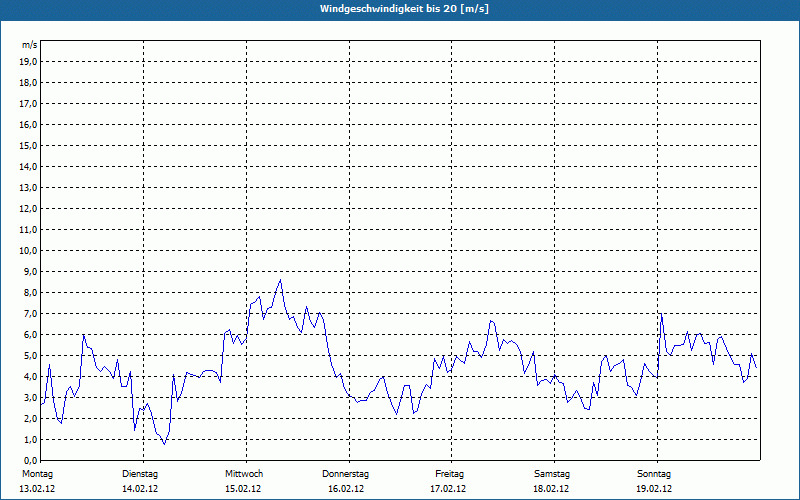Click the 7,0 spike at Sonntag start
The image size is (800, 500).
point(661,313)
